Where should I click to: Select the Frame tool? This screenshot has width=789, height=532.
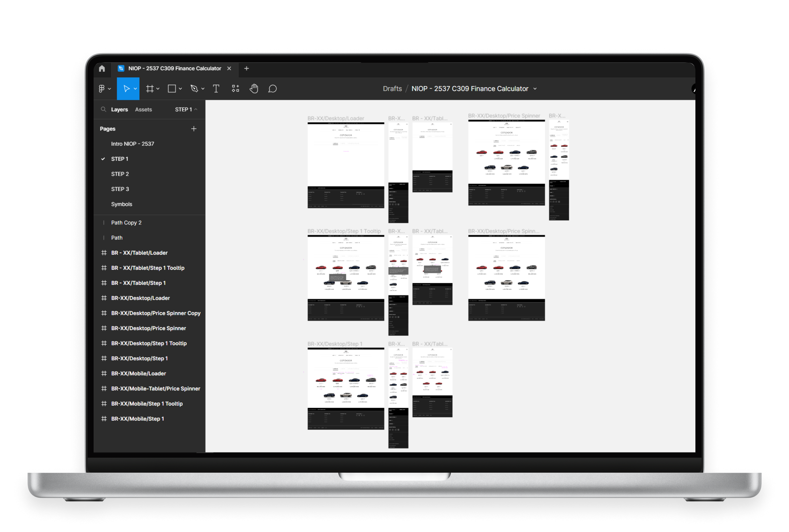pos(149,89)
